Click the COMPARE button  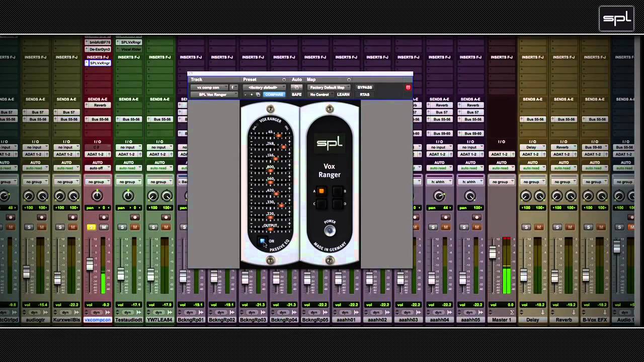coord(274,95)
